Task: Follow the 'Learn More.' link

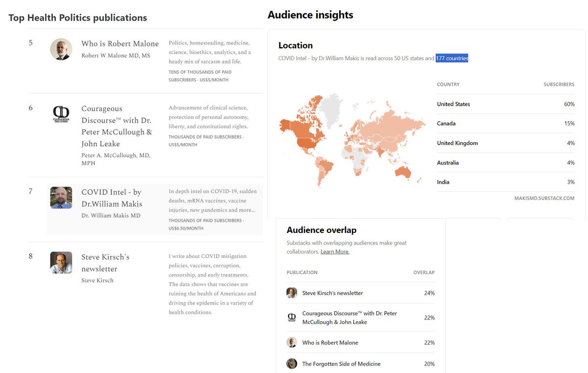Action: point(335,252)
